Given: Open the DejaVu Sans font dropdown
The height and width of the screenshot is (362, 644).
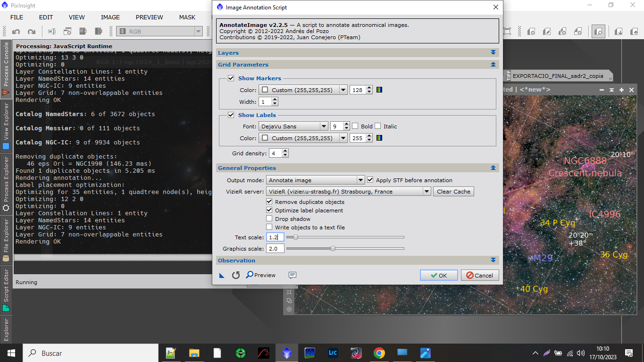Looking at the screenshot, I should [293, 126].
